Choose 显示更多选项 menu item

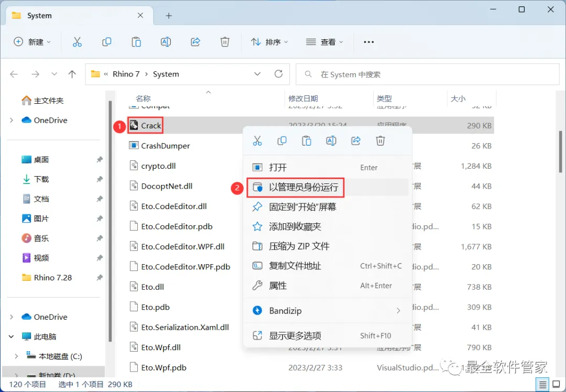click(x=326, y=336)
